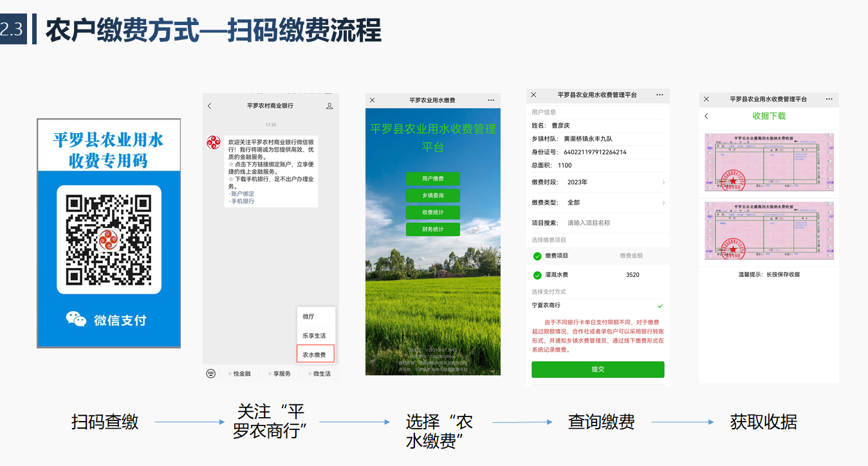Open the first pink receipt thumbnail
Screen dimensions: 868x466
(x=769, y=163)
